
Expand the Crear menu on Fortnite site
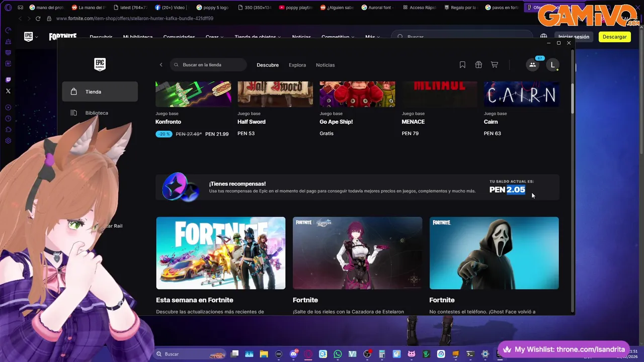pos(214,37)
